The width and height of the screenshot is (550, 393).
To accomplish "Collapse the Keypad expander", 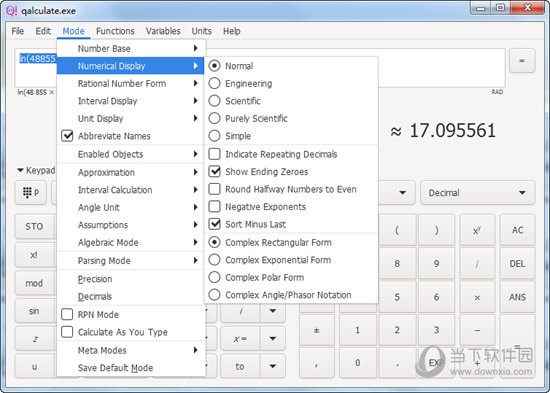I will point(36,171).
